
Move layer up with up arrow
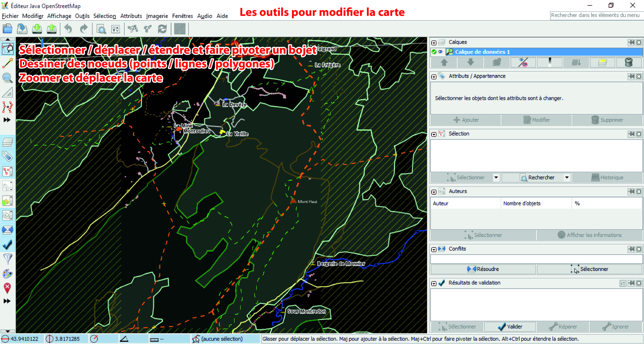click(444, 62)
